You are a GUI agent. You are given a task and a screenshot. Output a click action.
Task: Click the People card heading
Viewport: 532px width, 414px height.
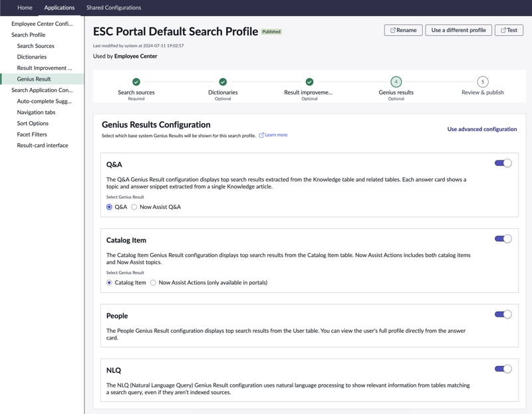[x=117, y=316]
